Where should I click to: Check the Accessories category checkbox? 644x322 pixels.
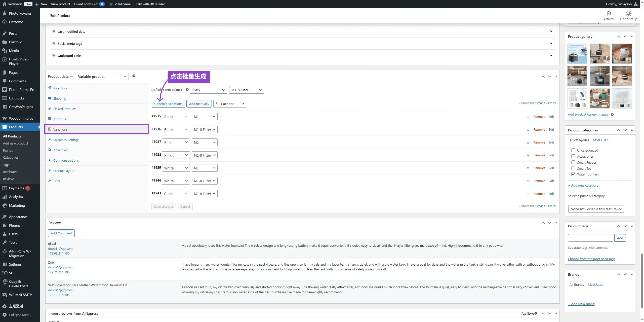573,156
